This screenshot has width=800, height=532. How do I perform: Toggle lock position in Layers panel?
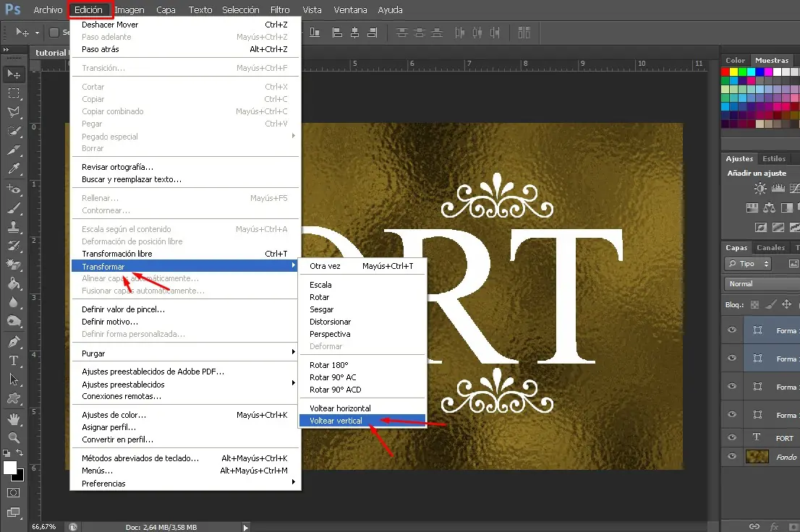click(787, 304)
